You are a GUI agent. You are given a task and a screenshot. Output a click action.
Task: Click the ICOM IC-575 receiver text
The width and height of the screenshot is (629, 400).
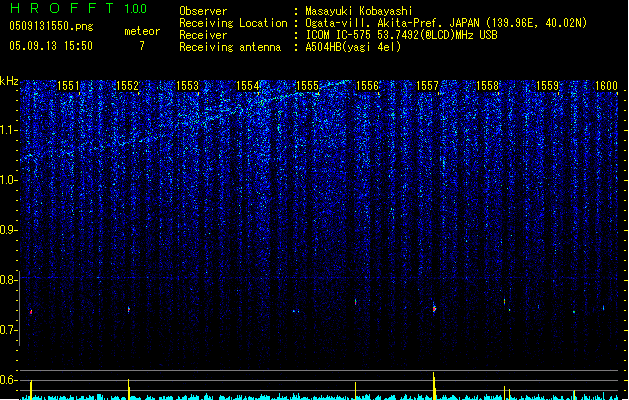tap(401, 35)
